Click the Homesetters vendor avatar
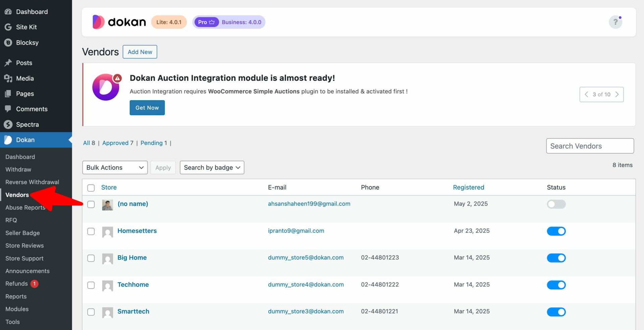 107,232
